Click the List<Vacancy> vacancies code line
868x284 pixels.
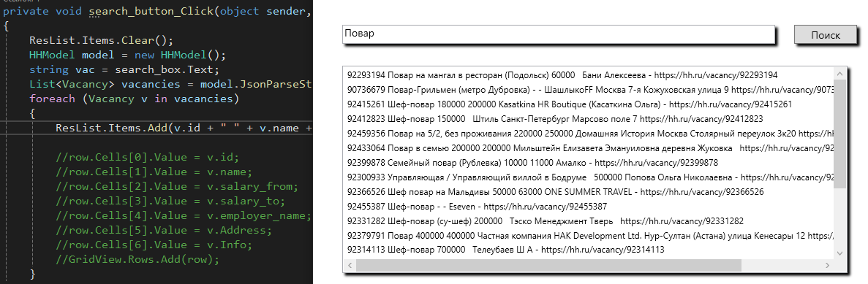click(x=171, y=85)
